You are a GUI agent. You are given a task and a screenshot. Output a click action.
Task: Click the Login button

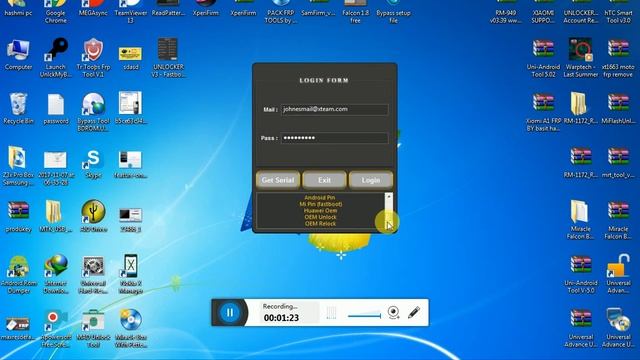371,180
